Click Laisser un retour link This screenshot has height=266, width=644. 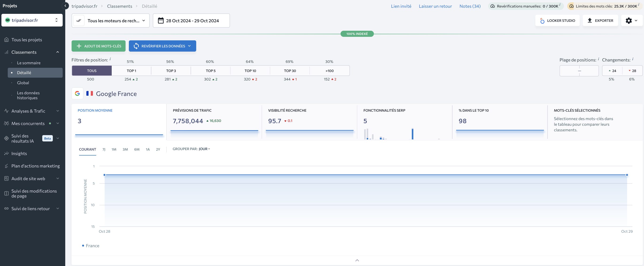pos(435,6)
